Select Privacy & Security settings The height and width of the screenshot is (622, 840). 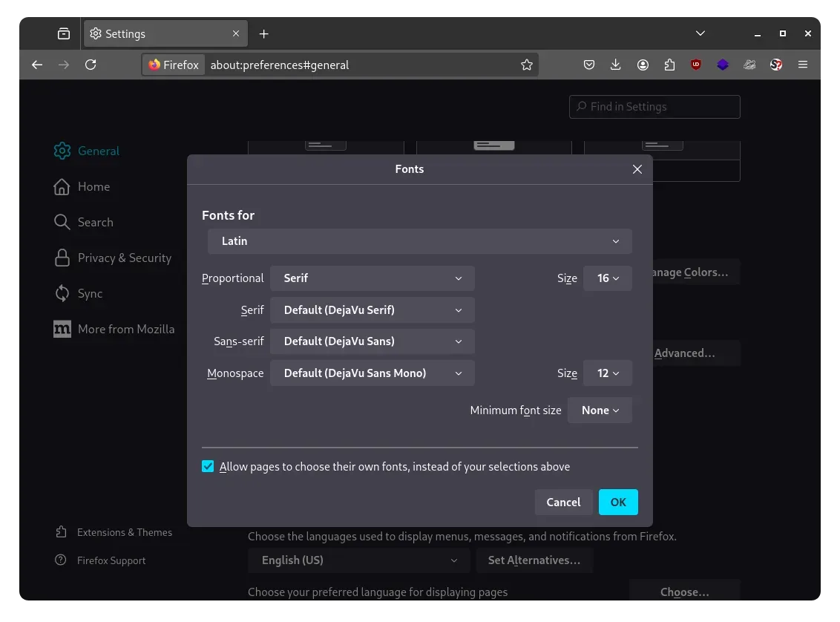pyautogui.click(x=124, y=258)
